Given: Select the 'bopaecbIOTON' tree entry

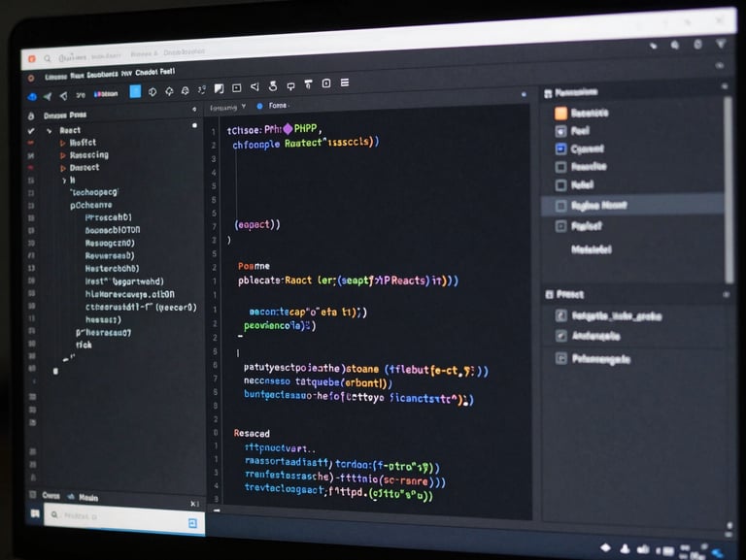Looking at the screenshot, I should tap(113, 230).
